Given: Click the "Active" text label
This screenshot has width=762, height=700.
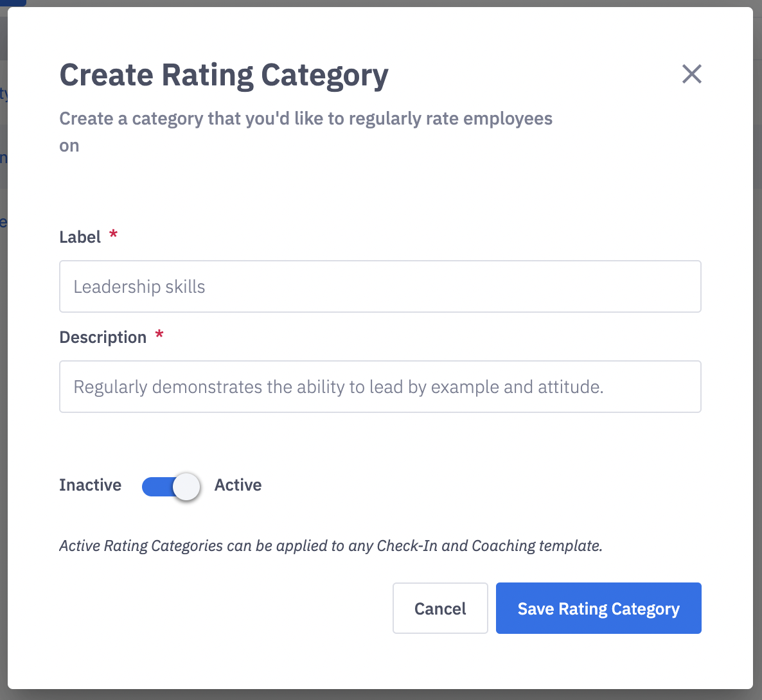Looking at the screenshot, I should (x=238, y=485).
